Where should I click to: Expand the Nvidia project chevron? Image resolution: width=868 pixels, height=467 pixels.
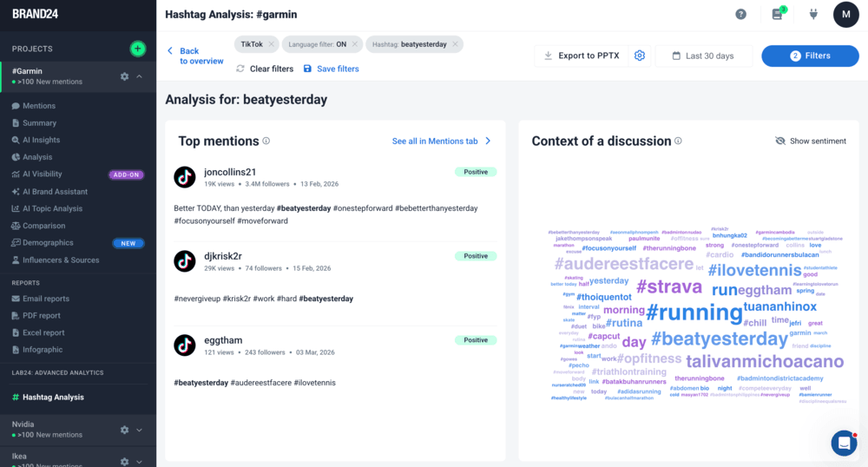click(140, 429)
